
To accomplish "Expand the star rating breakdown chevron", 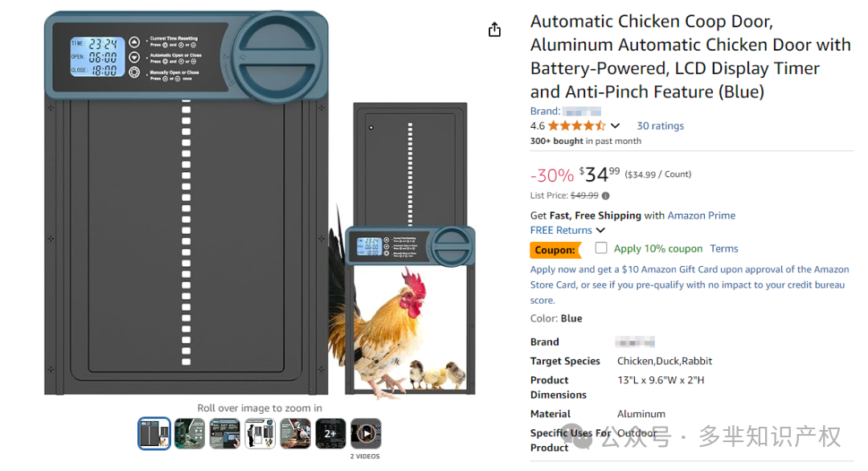I will [616, 126].
